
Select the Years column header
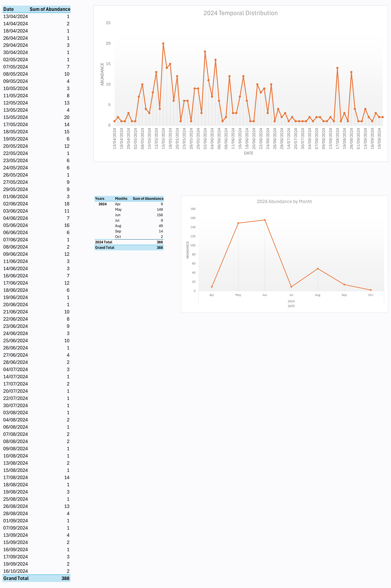100,199
